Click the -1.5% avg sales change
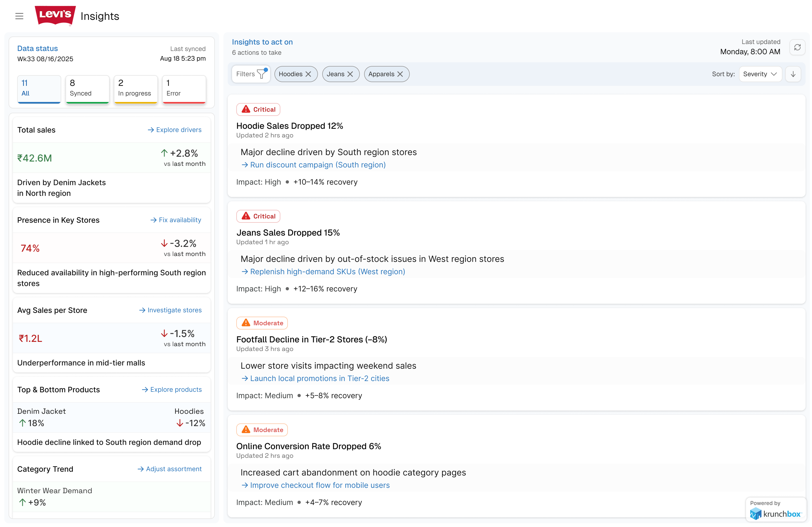Screen dimensions: 812x527 coord(177,333)
